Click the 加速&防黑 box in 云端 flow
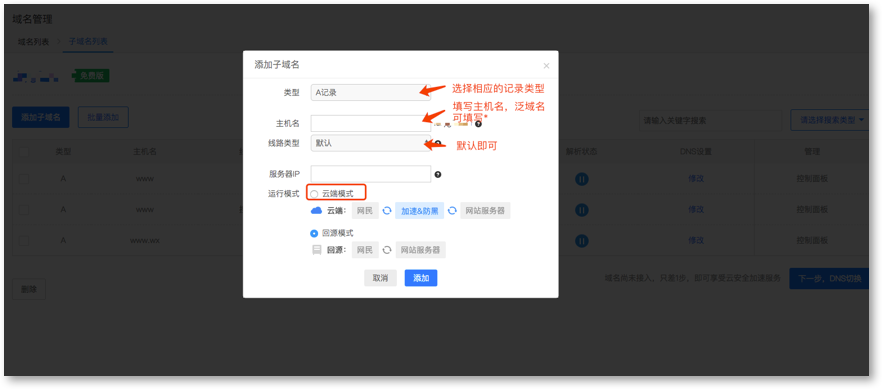The image size is (882, 389). pyautogui.click(x=420, y=211)
